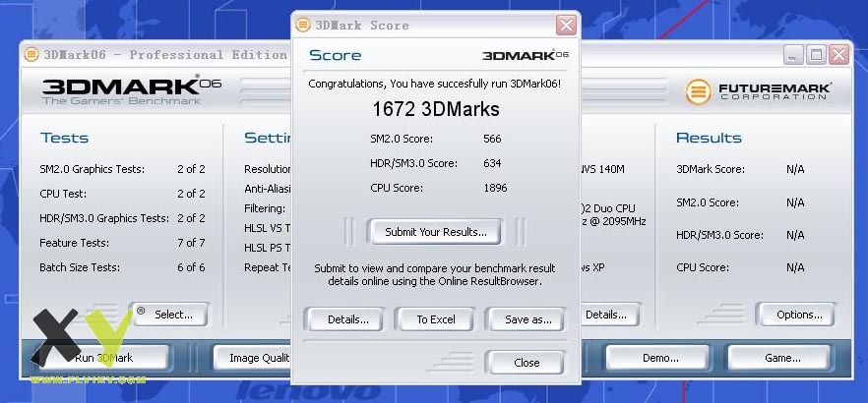Click System Details button in main window
The width and height of the screenshot is (868, 403).
[609, 315]
